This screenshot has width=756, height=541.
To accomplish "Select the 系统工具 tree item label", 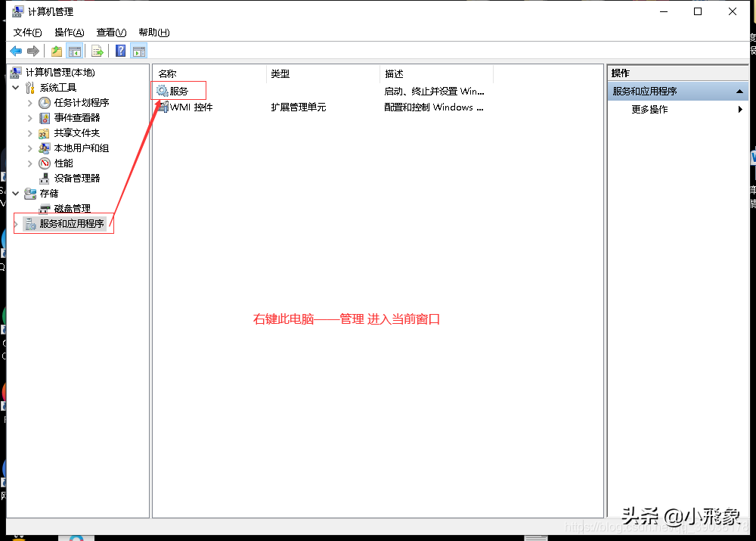I will click(x=58, y=87).
